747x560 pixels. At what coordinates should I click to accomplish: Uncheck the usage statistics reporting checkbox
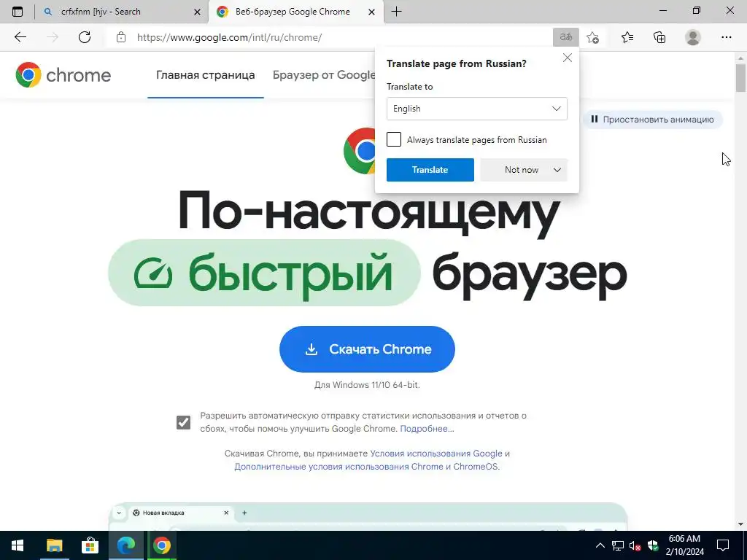tap(183, 422)
